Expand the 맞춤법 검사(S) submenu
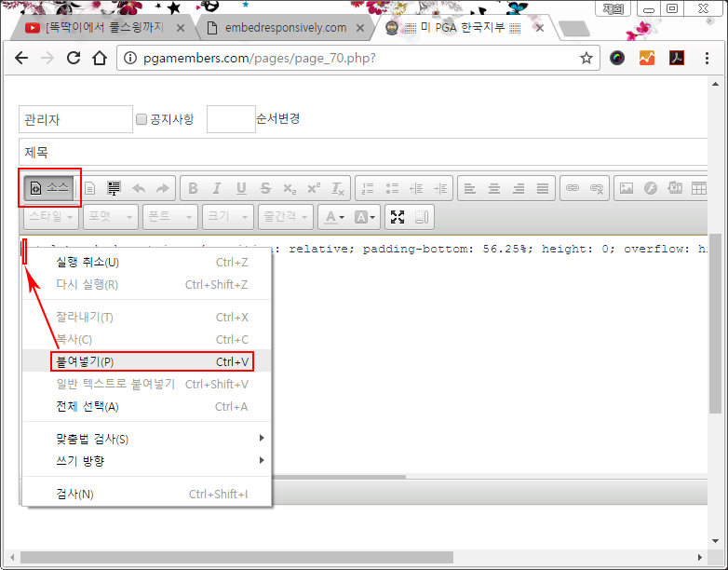This screenshot has width=728, height=570. (x=147, y=439)
